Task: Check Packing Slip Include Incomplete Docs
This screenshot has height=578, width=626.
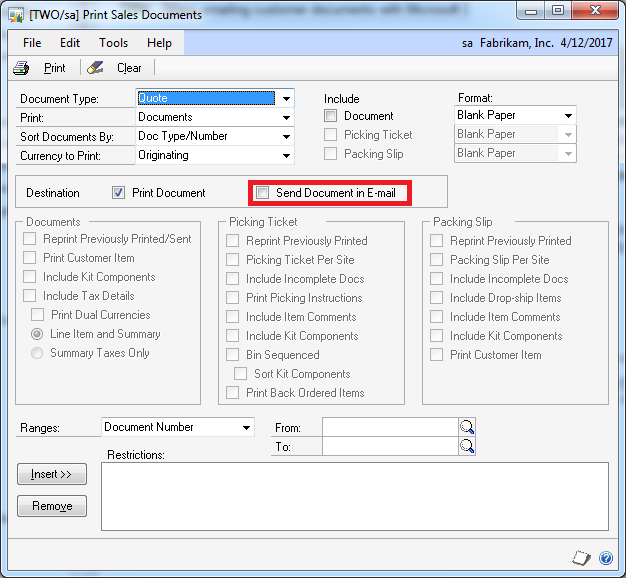Action: 437,279
